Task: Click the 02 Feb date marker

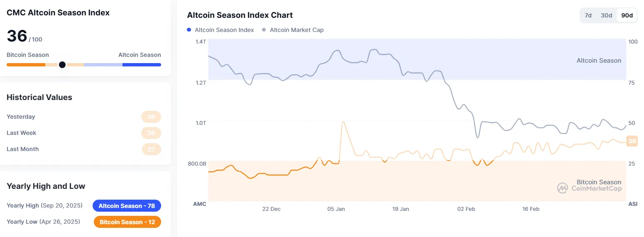Action: tap(466, 209)
